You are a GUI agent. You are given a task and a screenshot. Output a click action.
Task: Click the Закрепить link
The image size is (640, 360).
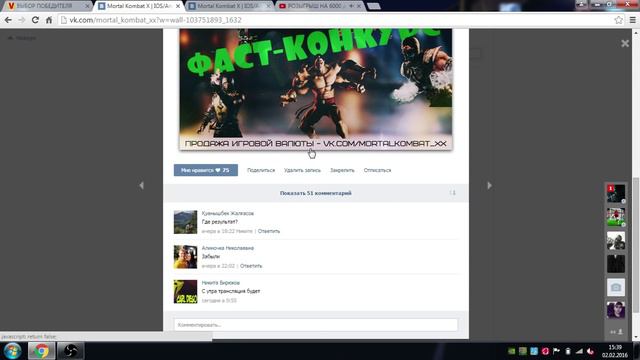coord(342,170)
